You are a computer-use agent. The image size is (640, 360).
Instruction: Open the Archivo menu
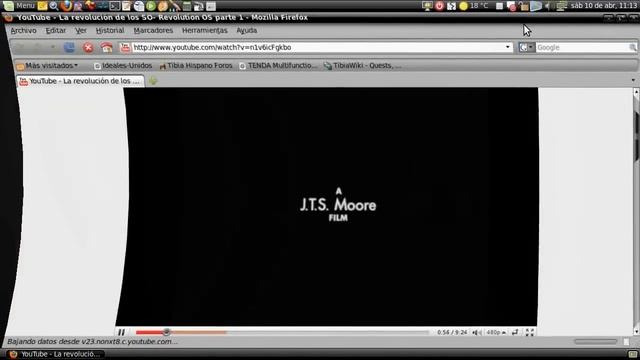(23, 31)
